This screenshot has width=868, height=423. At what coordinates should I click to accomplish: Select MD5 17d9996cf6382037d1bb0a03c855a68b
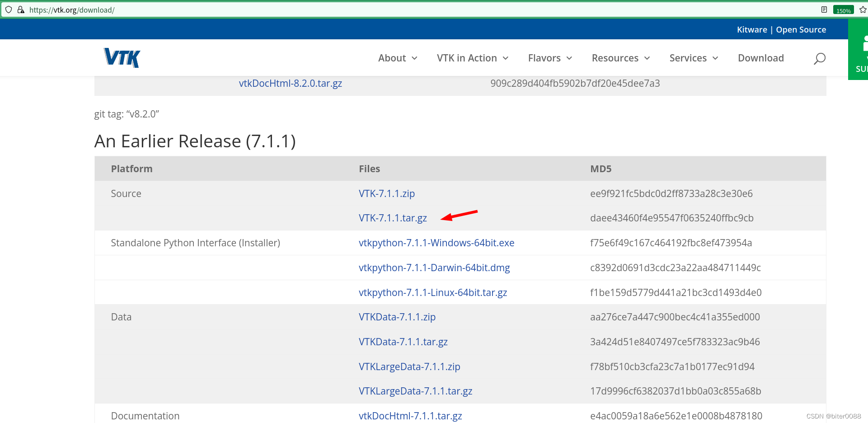(x=676, y=391)
